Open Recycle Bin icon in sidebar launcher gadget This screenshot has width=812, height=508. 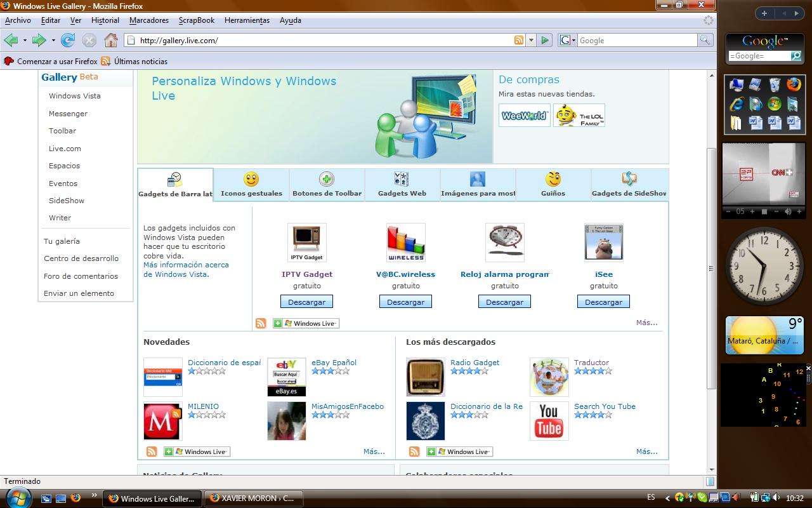[775, 84]
